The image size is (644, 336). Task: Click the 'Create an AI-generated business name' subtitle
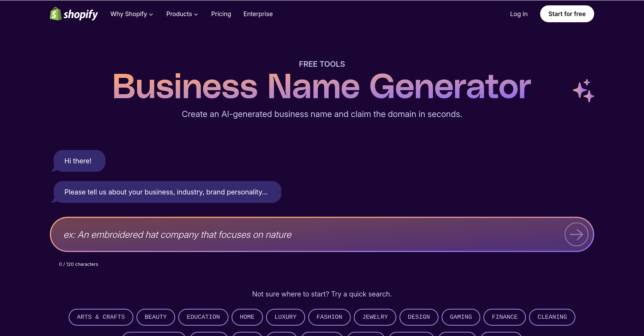tap(322, 114)
